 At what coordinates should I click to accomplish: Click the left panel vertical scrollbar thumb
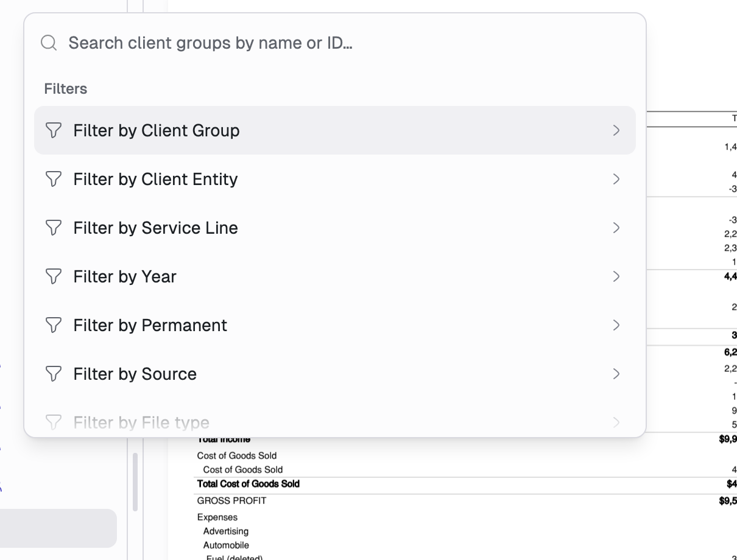[135, 481]
